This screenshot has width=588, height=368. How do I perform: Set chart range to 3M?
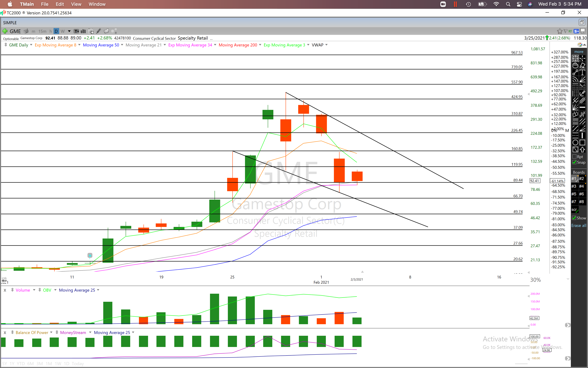click(39, 363)
